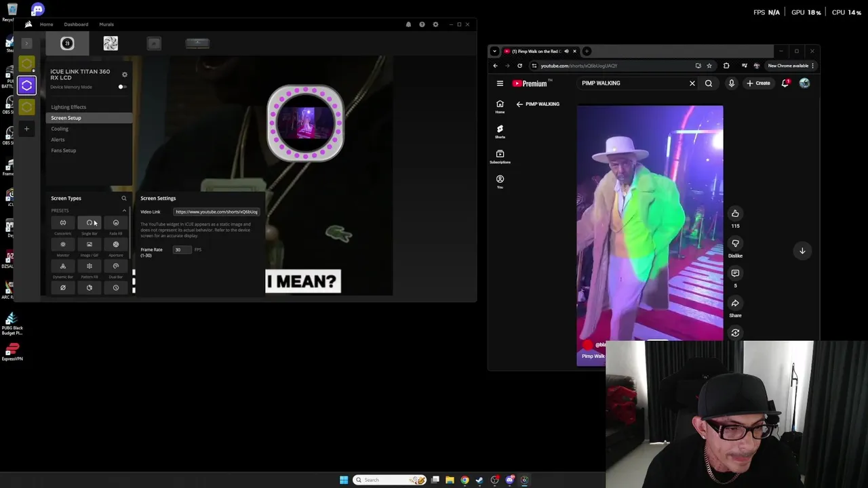This screenshot has width=868, height=488.
Task: Click the Video Link URL field
Action: pyautogui.click(x=216, y=212)
